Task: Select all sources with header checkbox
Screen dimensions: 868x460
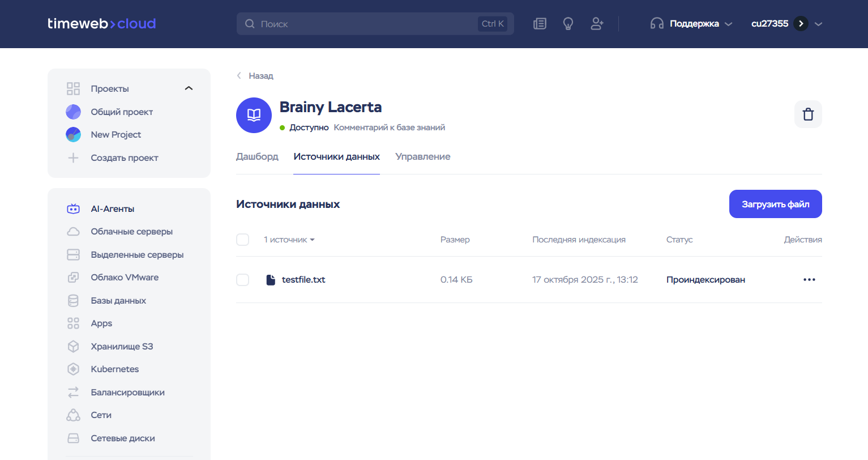Action: coord(242,240)
